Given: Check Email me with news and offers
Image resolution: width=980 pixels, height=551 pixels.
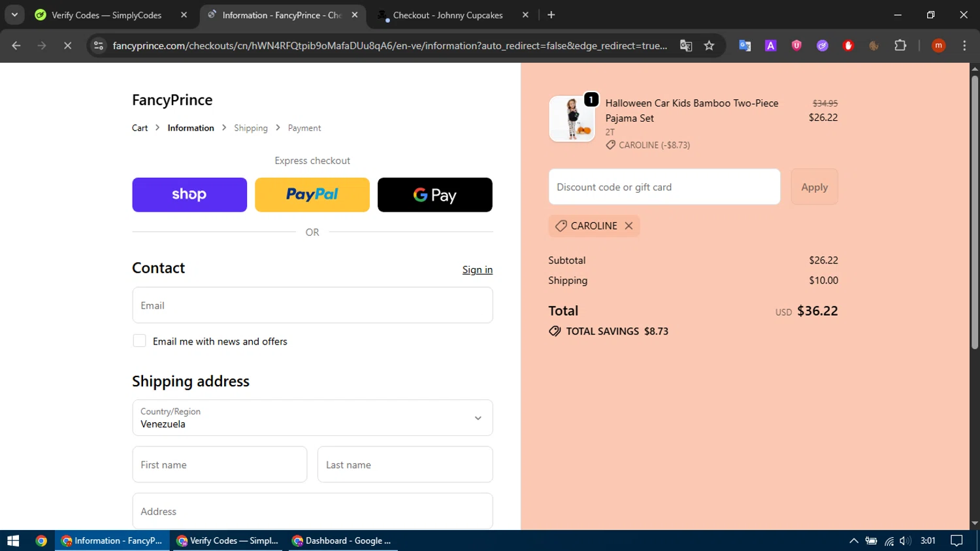Looking at the screenshot, I should tap(139, 341).
